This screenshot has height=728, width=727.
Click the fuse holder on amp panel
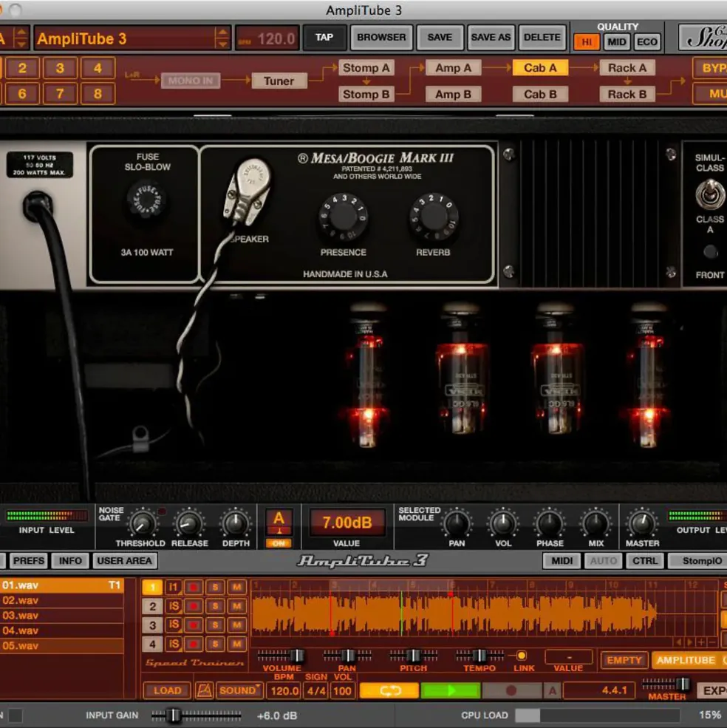click(147, 200)
